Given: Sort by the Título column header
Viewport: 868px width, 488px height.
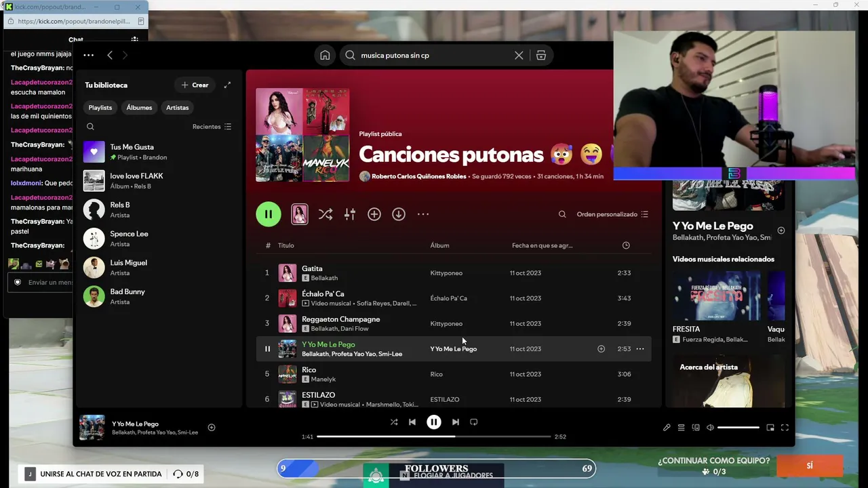Looking at the screenshot, I should tap(285, 245).
